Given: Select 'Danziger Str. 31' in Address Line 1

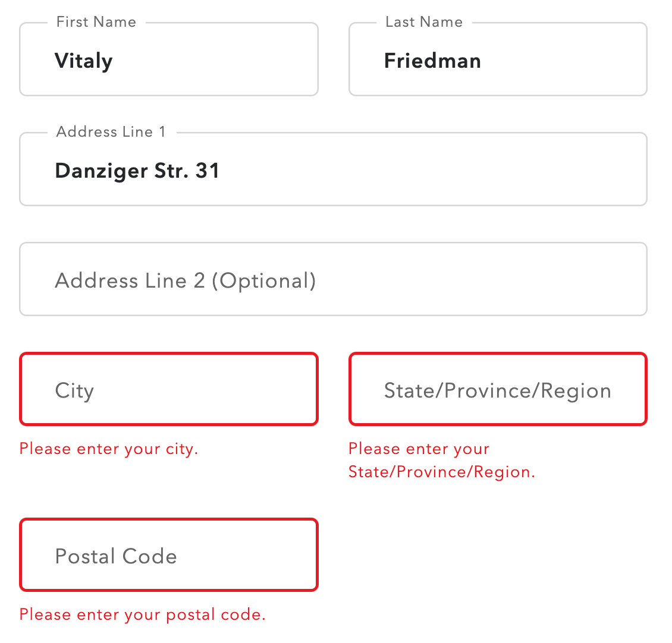Looking at the screenshot, I should pos(137,171).
